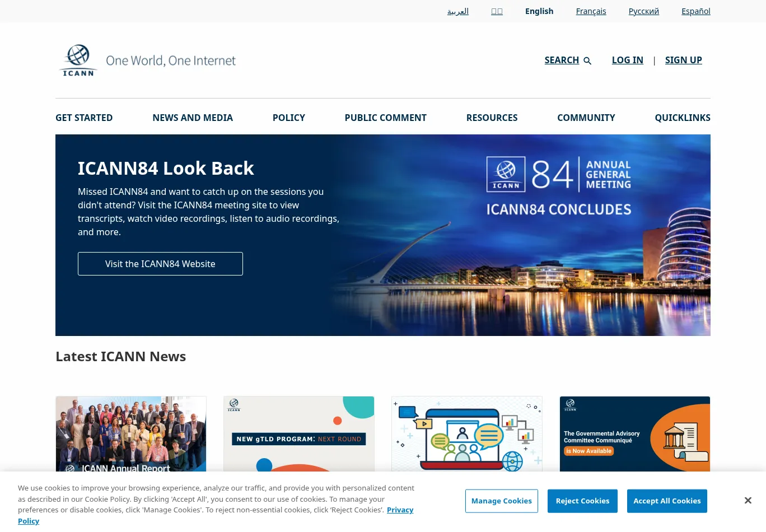Open the NEWS AND MEDIA menu
This screenshot has width=766, height=532.
(193, 118)
